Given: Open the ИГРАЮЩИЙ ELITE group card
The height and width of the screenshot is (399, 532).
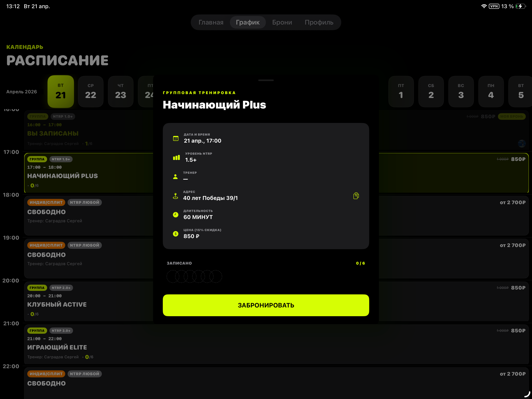Looking at the screenshot, I should [x=276, y=344].
